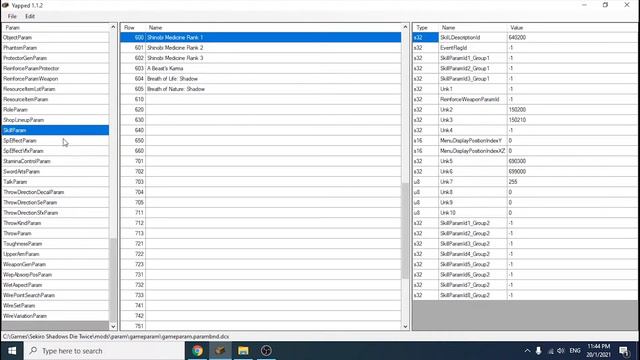
Task: Open Google Chrome from the taskbar
Action: coord(198,351)
